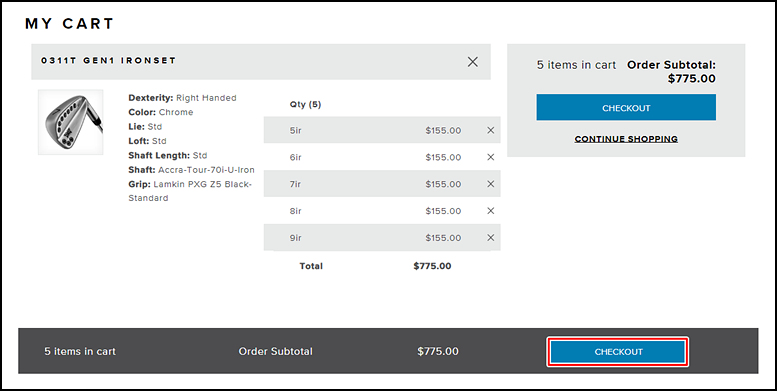Click Checkout in the dark bottom bar
The width and height of the screenshot is (777, 391).
point(618,352)
